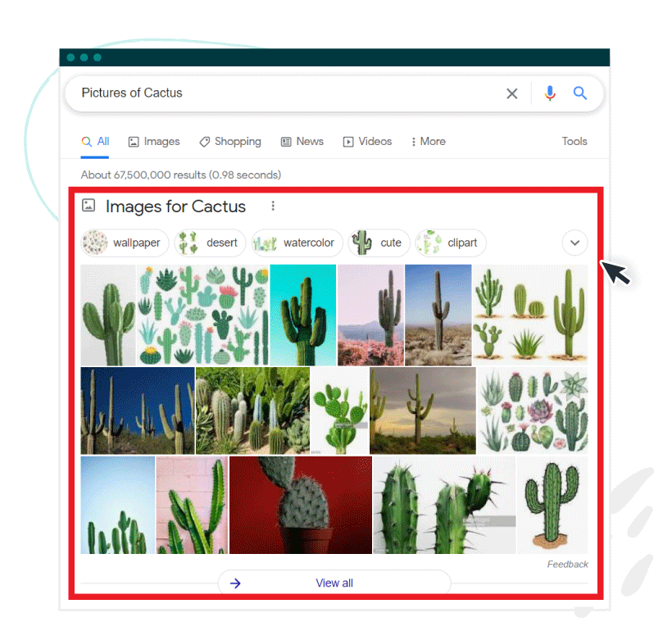Open the Videos tab
The height and width of the screenshot is (631, 672).
coord(367,142)
